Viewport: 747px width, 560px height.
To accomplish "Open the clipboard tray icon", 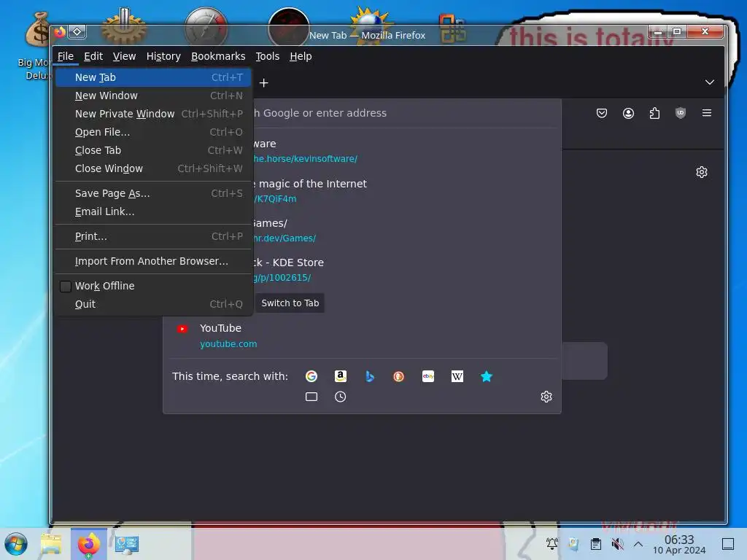I will 595,544.
